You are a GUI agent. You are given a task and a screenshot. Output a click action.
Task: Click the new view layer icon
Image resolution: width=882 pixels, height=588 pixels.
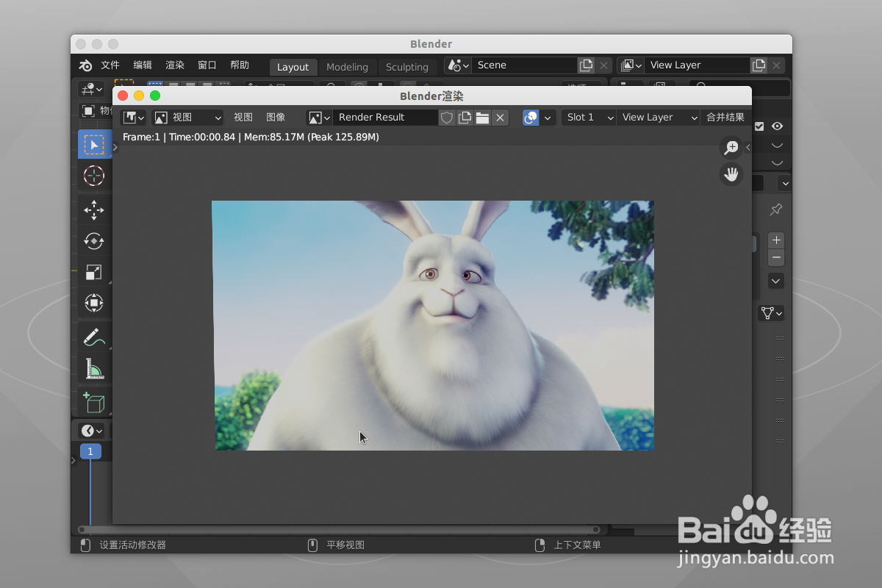point(759,65)
